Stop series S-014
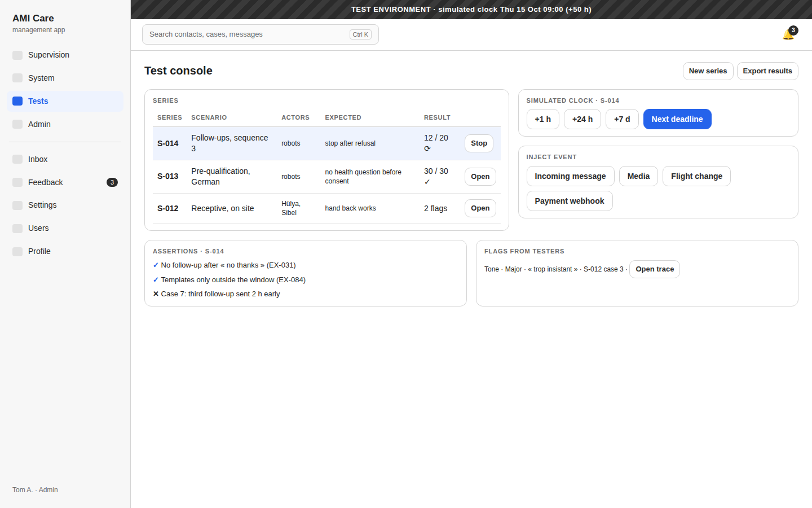 click(479, 143)
